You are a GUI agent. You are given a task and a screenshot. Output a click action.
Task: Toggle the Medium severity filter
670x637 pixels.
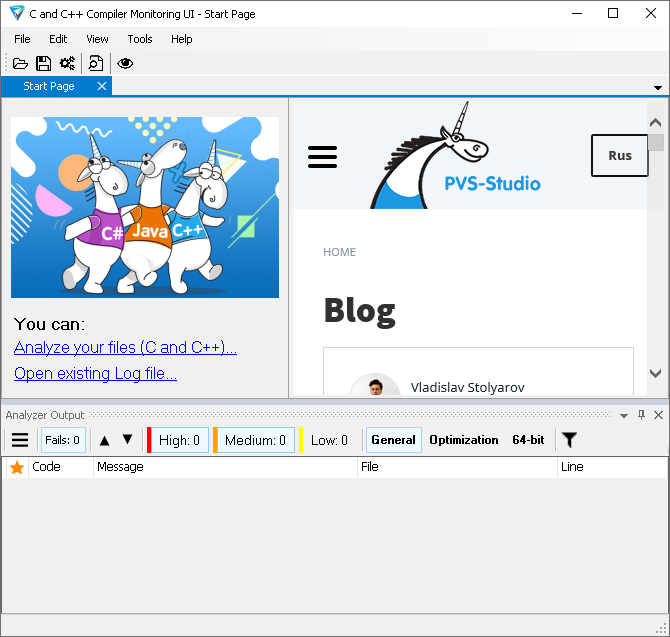pos(254,440)
